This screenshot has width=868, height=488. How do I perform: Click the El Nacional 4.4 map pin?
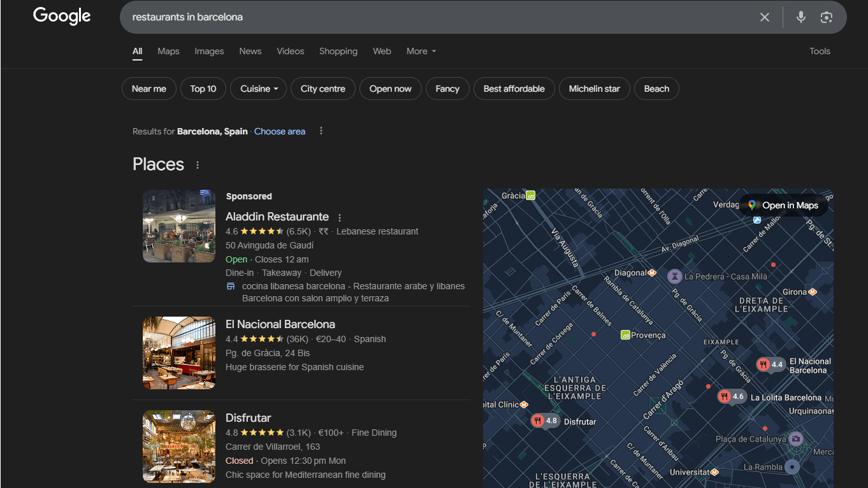coord(770,365)
